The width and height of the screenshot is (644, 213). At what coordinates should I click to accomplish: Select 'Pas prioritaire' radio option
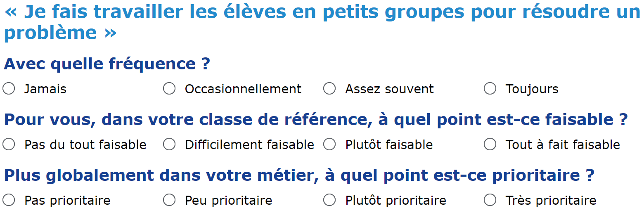pos(9,200)
